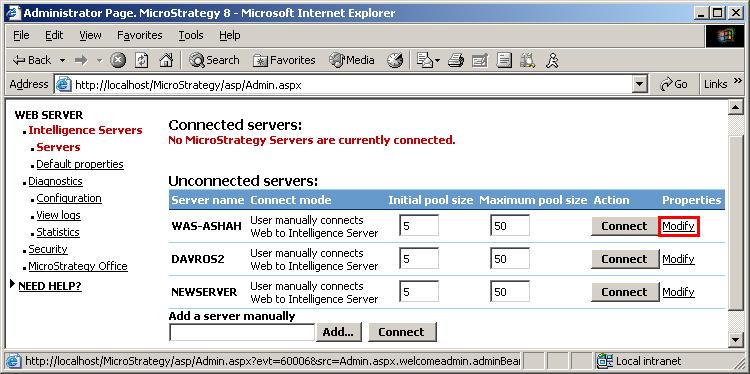Click the Stop loading icon

[118, 60]
